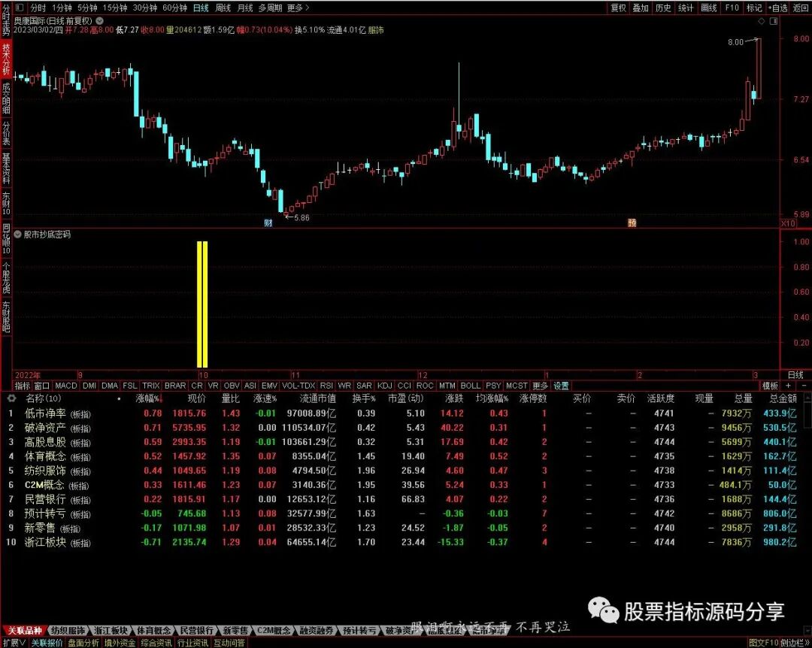This screenshot has height=648, width=812.
Task: Click the minus button to remove indicator pane
Action: [x=804, y=386]
